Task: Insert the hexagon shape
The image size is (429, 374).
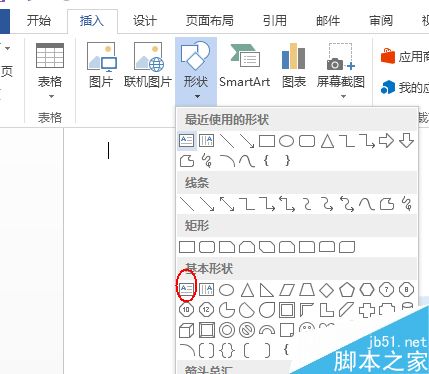Action: coord(367,290)
